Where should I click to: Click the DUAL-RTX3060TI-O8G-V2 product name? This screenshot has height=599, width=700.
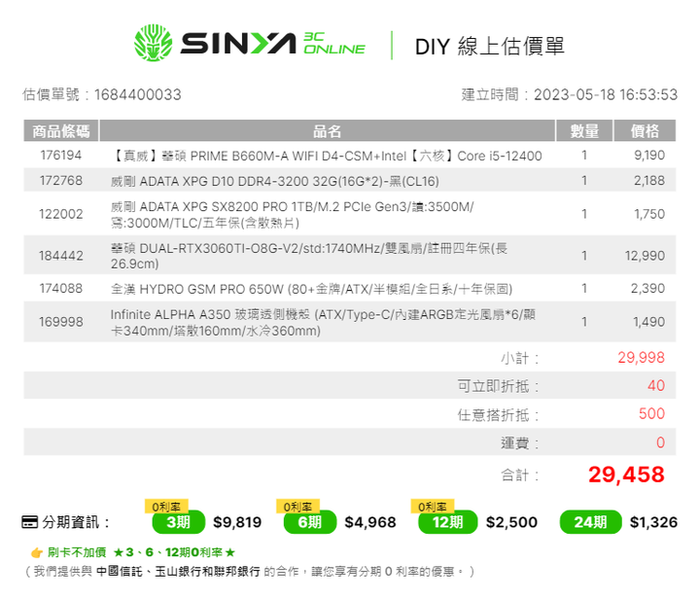[x=309, y=256]
